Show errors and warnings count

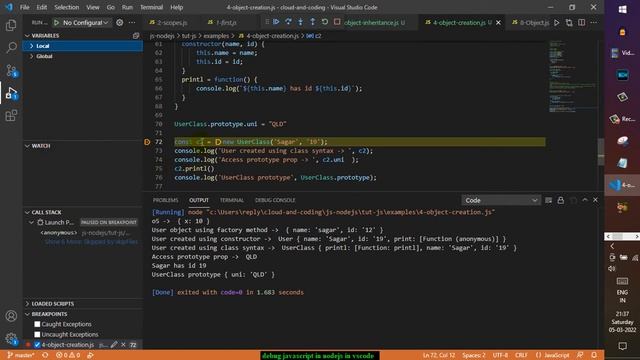click(68, 355)
